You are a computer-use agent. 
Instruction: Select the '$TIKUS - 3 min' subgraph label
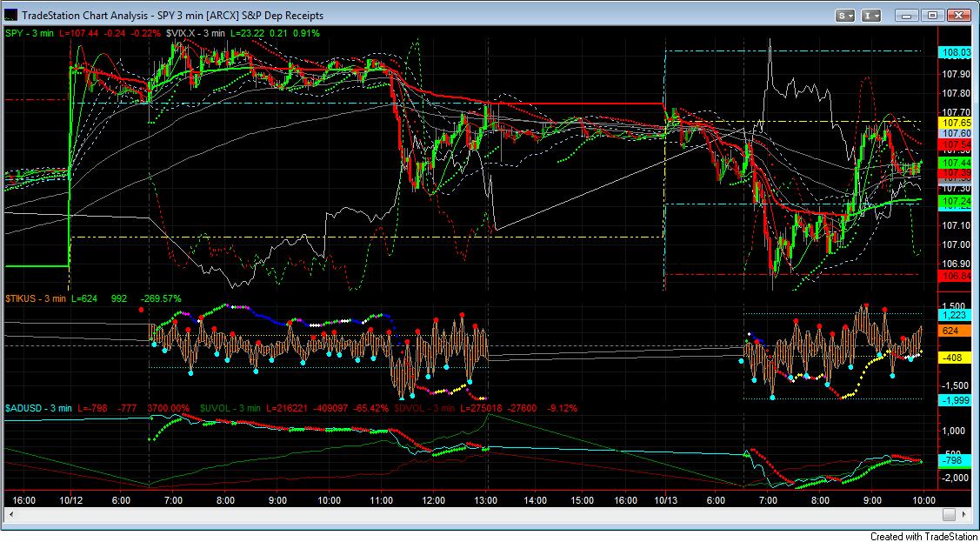pos(36,298)
